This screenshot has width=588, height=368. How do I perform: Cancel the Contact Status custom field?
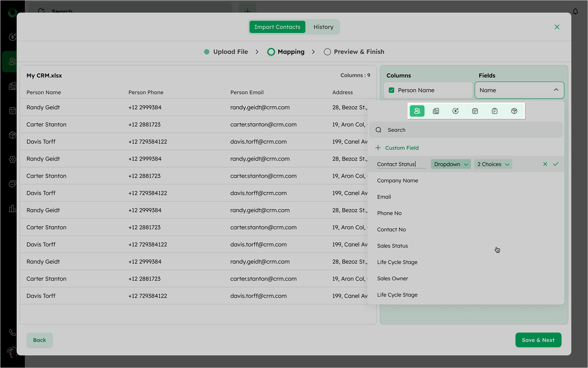(545, 164)
